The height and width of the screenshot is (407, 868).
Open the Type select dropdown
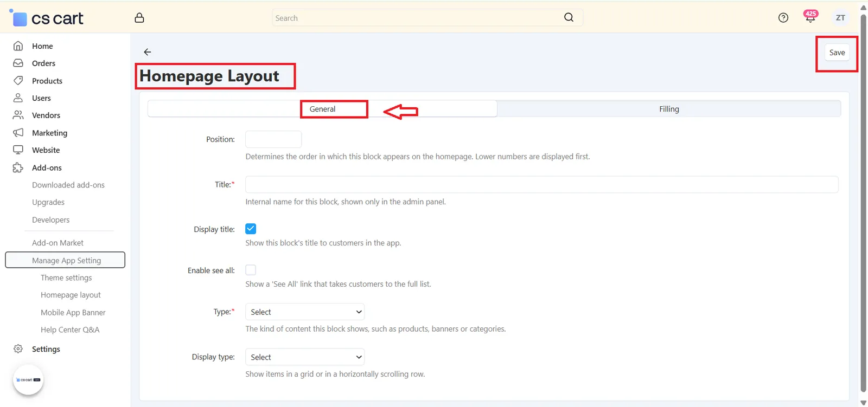[x=305, y=312]
